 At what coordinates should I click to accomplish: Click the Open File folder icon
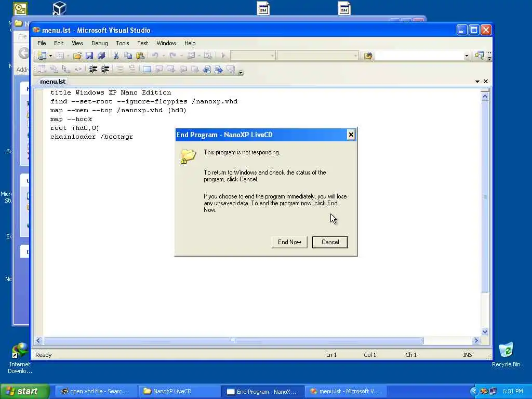pos(77,56)
